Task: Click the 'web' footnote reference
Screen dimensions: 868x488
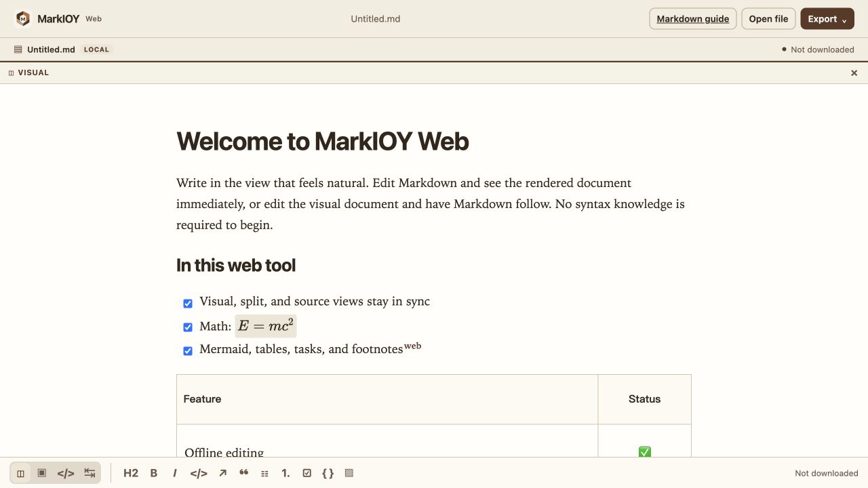Action: pyautogui.click(x=413, y=346)
